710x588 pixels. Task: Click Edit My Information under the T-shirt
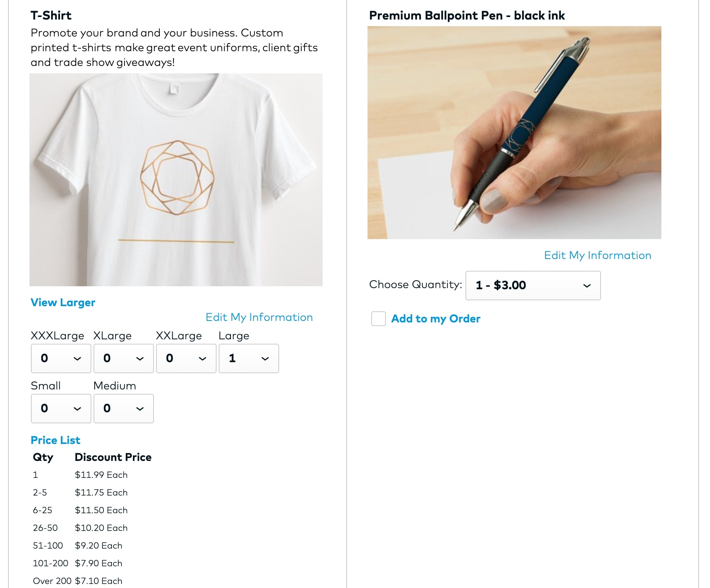(259, 317)
